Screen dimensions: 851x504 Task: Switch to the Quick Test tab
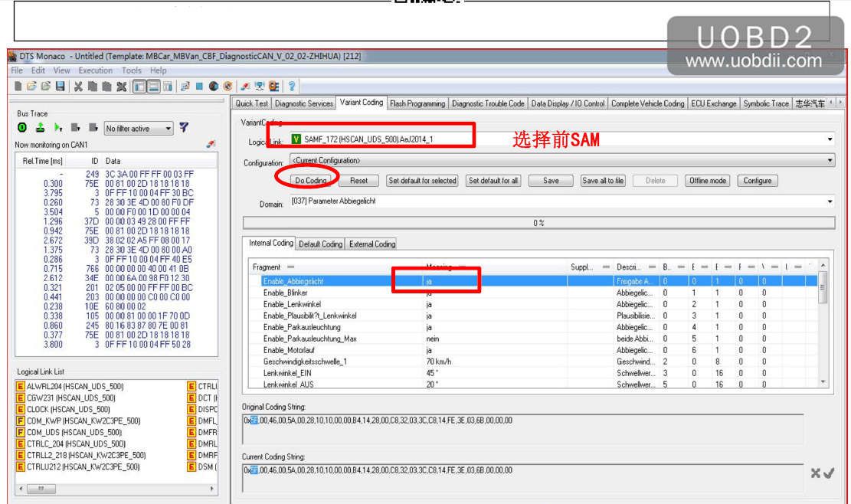click(x=252, y=103)
